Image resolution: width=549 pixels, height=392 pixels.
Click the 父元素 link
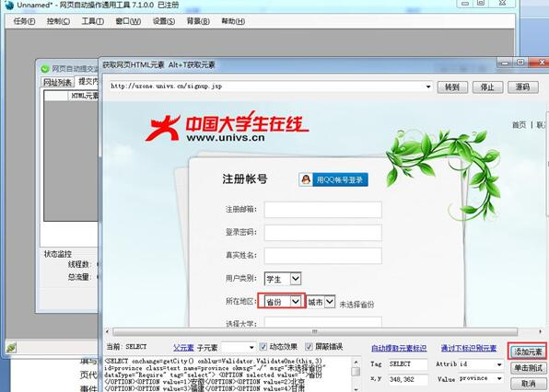click(x=183, y=348)
